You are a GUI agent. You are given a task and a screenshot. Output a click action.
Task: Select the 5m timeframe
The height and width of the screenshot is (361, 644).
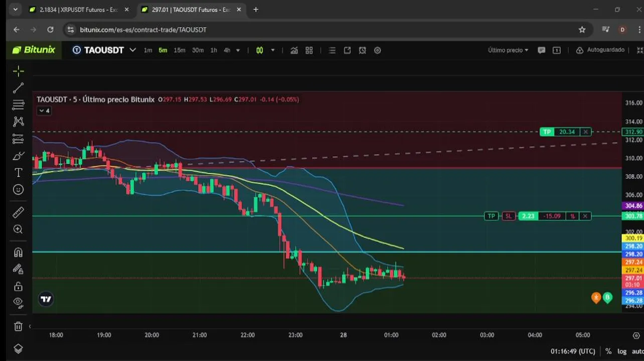click(163, 50)
